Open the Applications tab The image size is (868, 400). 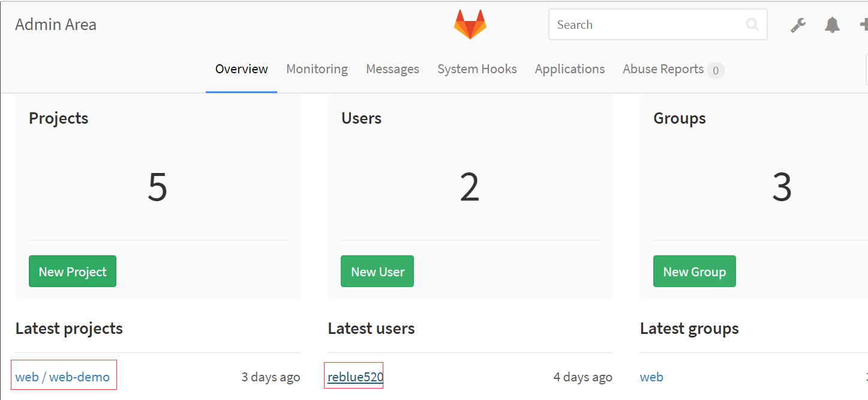pyautogui.click(x=569, y=68)
